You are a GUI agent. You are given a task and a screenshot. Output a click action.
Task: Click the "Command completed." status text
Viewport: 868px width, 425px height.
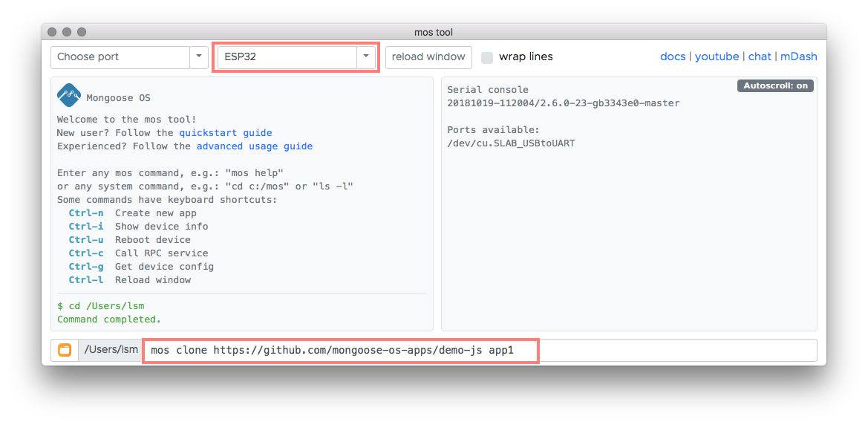109,319
